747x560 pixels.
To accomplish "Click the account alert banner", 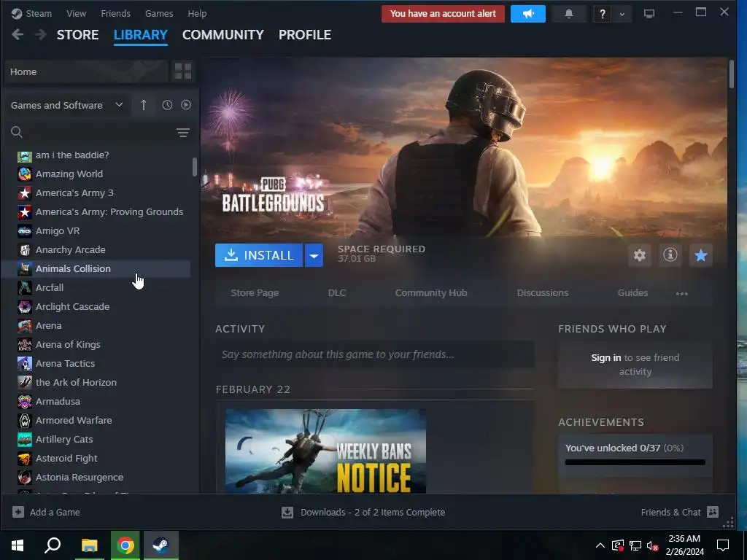I will (443, 14).
